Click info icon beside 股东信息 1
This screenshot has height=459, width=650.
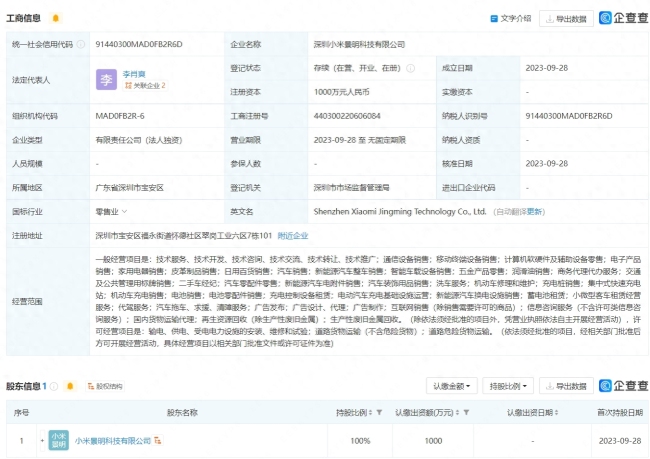(x=54, y=386)
